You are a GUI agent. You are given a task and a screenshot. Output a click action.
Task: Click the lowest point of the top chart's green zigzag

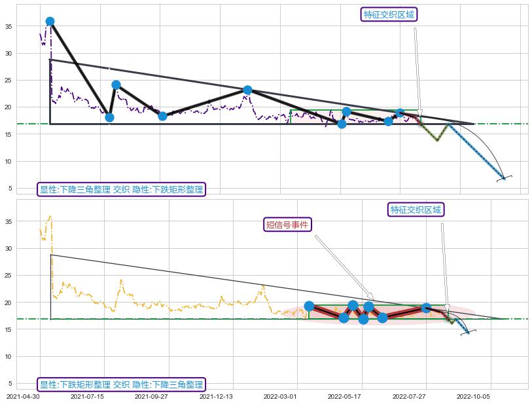437,139
